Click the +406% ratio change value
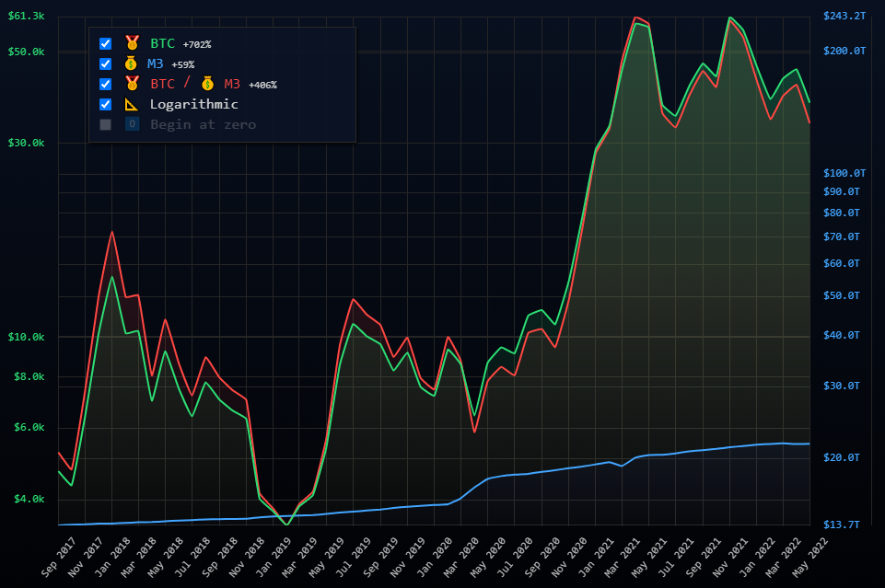Image resolution: width=885 pixels, height=588 pixels. click(262, 85)
